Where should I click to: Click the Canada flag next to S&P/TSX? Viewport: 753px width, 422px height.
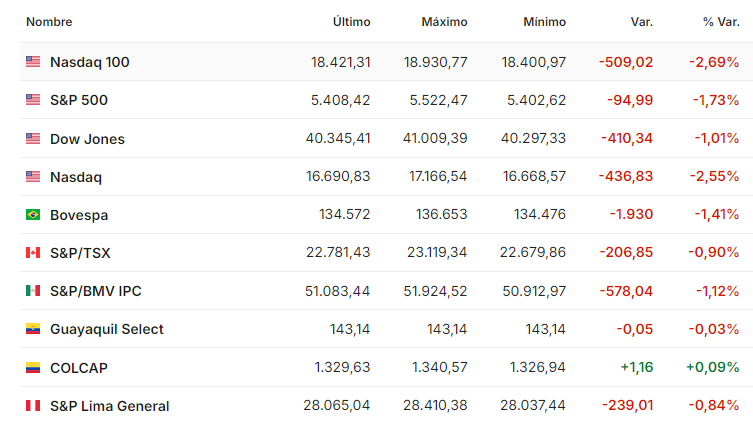[33, 252]
